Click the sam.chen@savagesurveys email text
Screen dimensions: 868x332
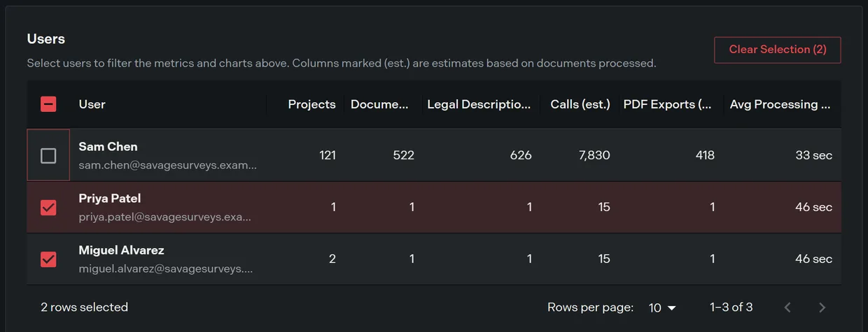pos(168,166)
